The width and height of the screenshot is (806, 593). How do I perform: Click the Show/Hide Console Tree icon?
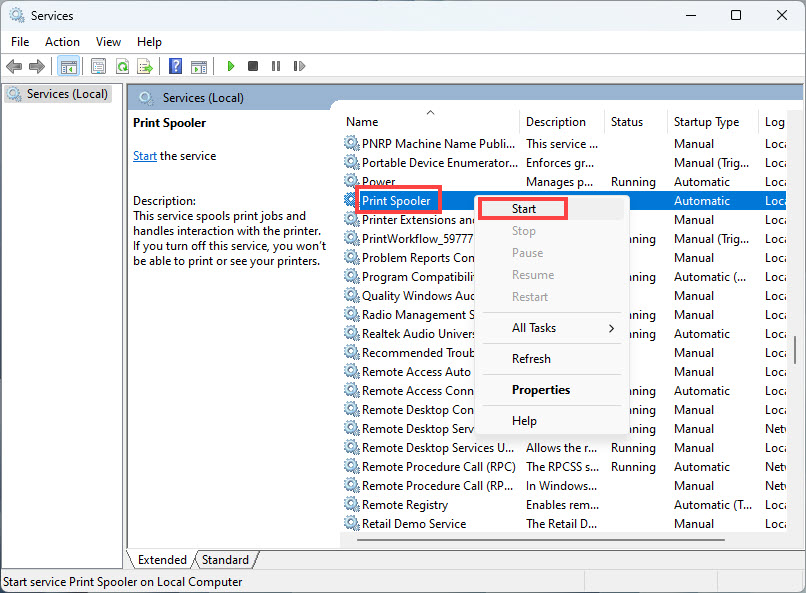coord(68,66)
